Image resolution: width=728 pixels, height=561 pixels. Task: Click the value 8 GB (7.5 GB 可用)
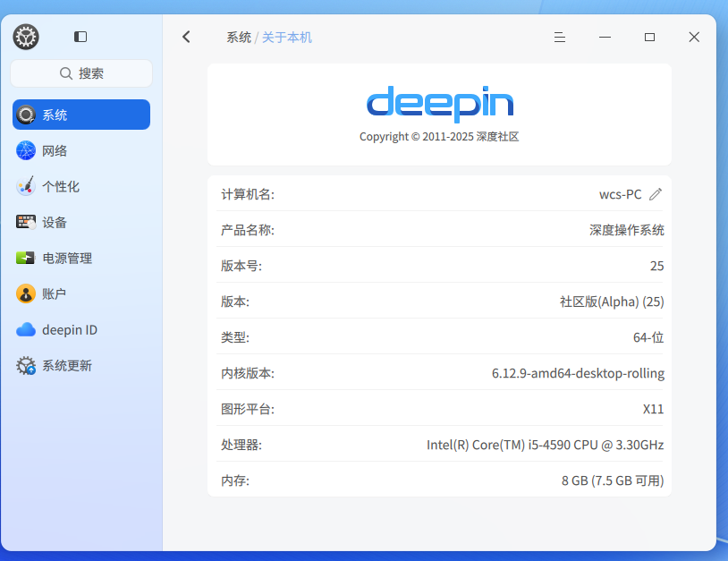(x=613, y=480)
